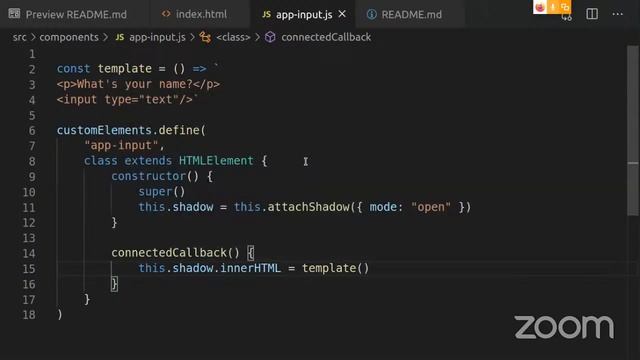The width and height of the screenshot is (640, 360).
Task: Select line number 13 in the gutter
Action: [x=29, y=238]
